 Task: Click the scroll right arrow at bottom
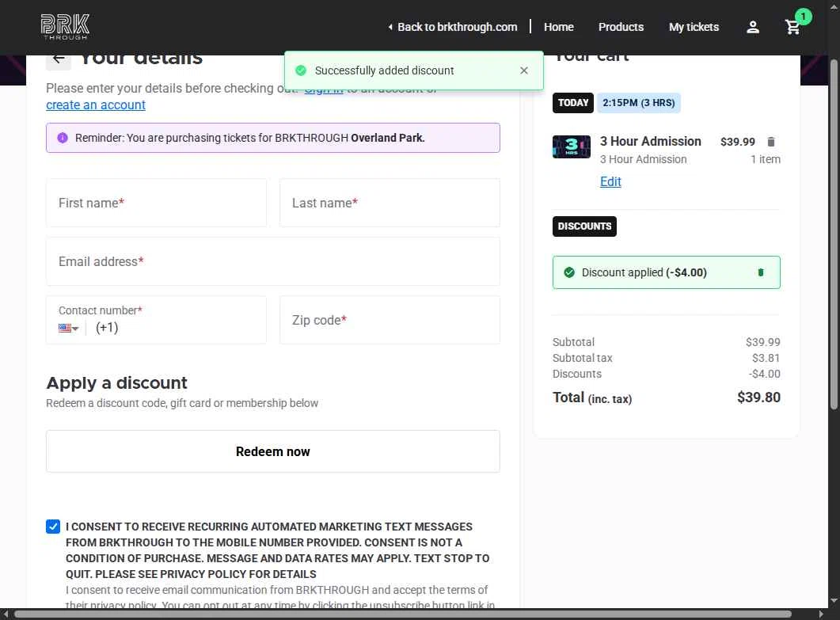(x=821, y=614)
